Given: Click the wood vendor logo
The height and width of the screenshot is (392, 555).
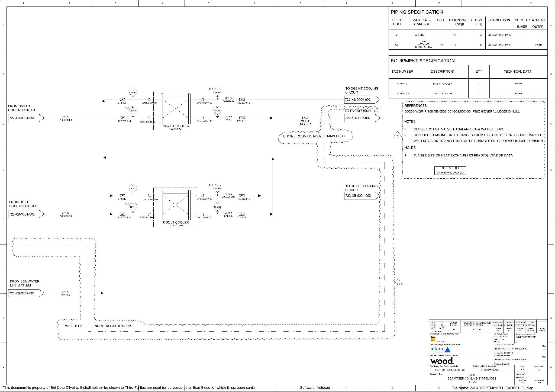Looking at the screenshot, I should click(442, 361).
